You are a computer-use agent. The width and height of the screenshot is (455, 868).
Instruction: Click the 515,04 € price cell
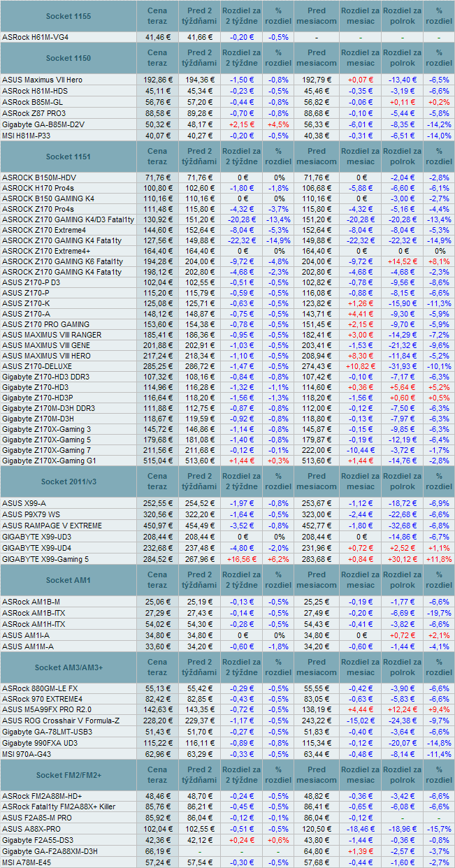point(158,461)
